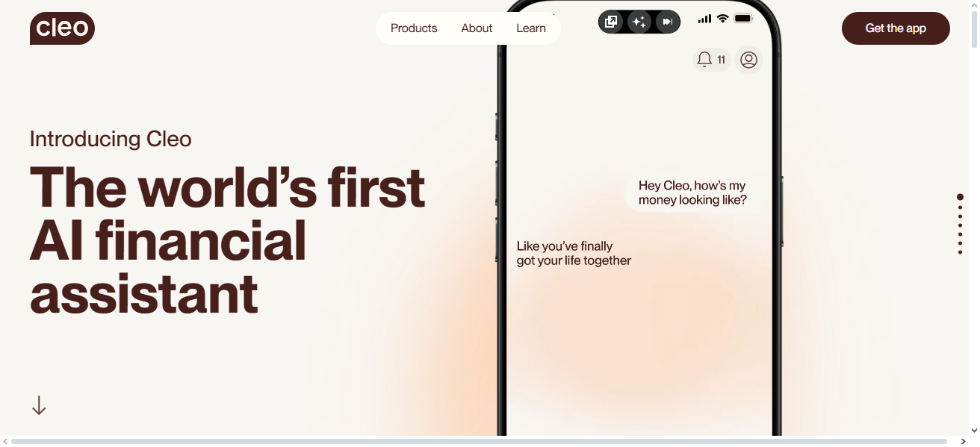Open the About menu
This screenshot has width=980, height=447.
click(x=477, y=28)
